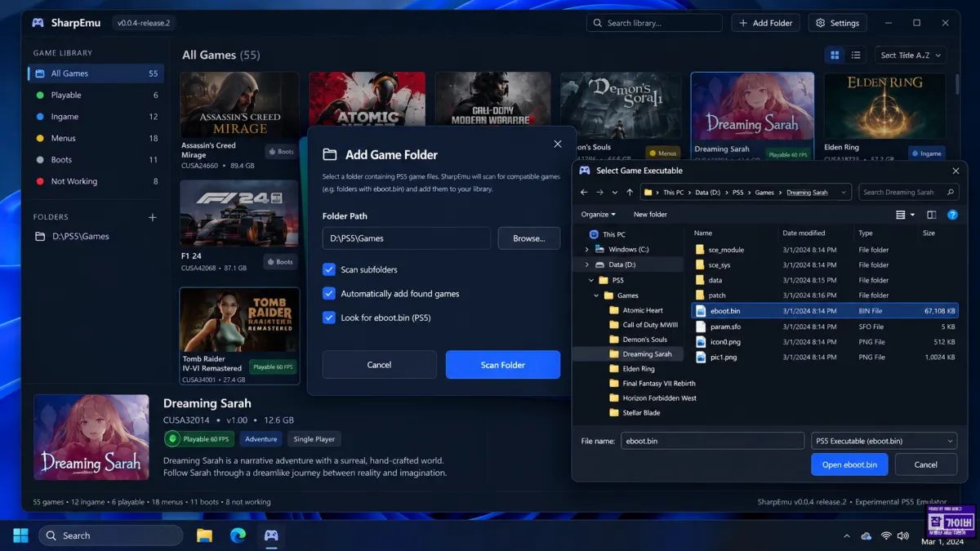This screenshot has height=551, width=980.
Task: Add a folder via plus icon beside FOLDERS
Action: (x=152, y=217)
